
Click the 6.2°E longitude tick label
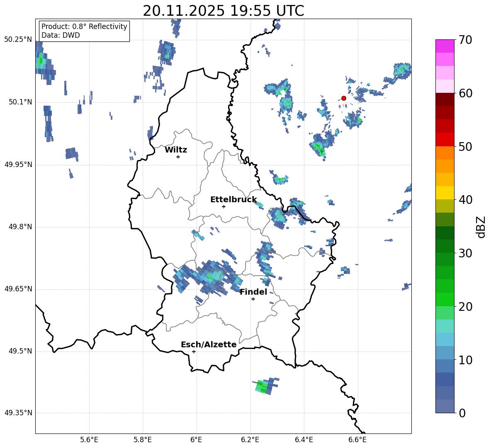(x=250, y=440)
